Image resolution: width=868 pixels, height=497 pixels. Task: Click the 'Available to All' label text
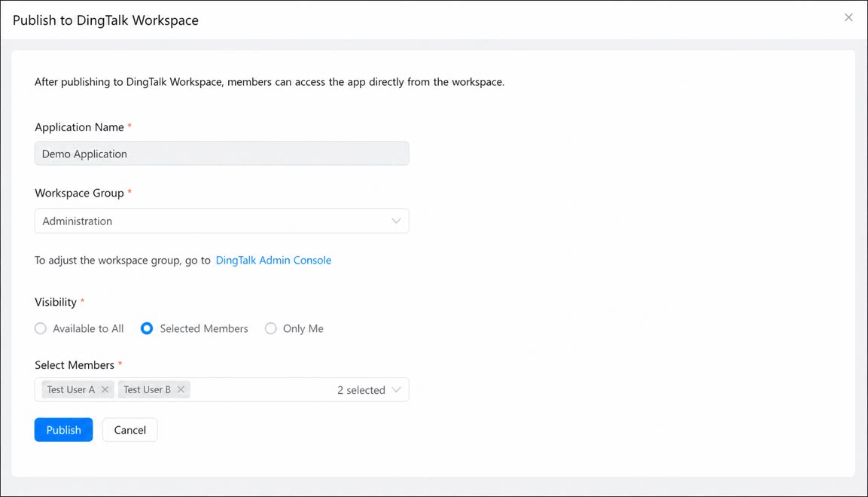pos(88,329)
